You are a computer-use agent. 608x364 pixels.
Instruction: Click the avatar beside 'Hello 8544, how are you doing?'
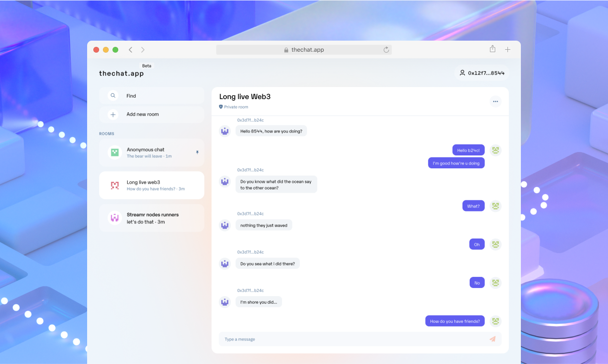tap(225, 131)
